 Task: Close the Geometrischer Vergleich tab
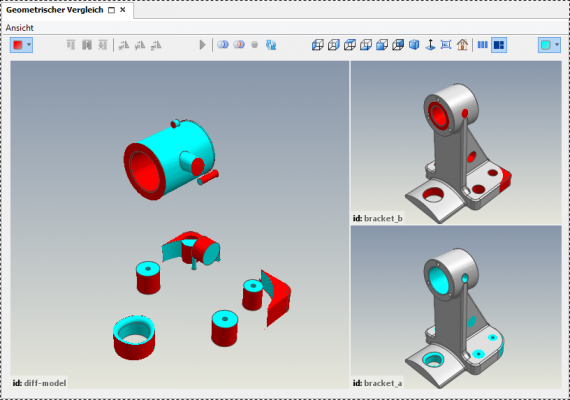(x=123, y=10)
